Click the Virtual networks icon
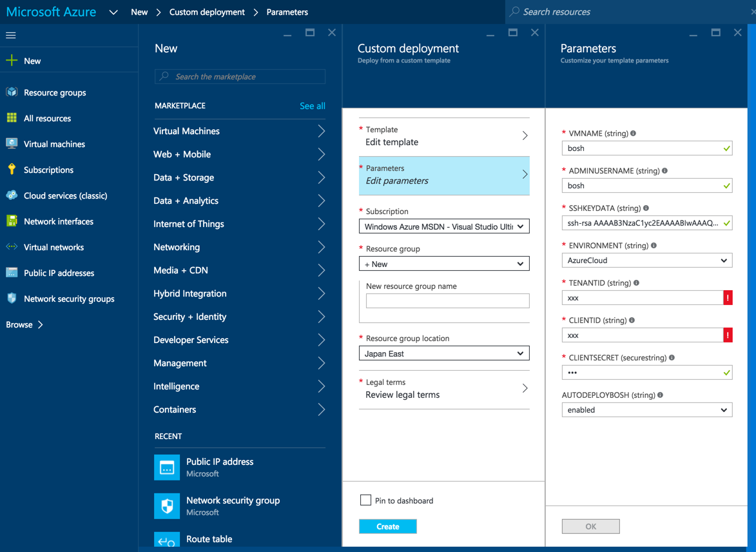This screenshot has height=552, width=756. [x=12, y=246]
